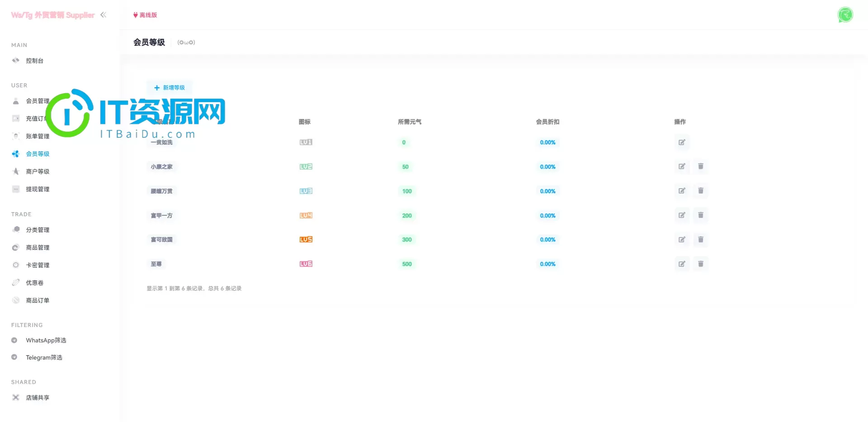Click level name 小康之家
868x422 pixels.
(162, 167)
